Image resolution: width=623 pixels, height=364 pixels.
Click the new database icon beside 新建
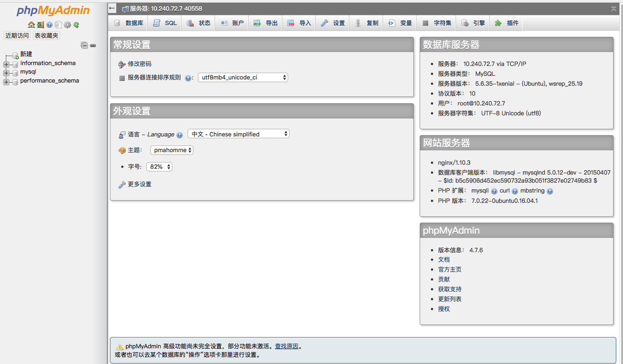click(x=16, y=55)
